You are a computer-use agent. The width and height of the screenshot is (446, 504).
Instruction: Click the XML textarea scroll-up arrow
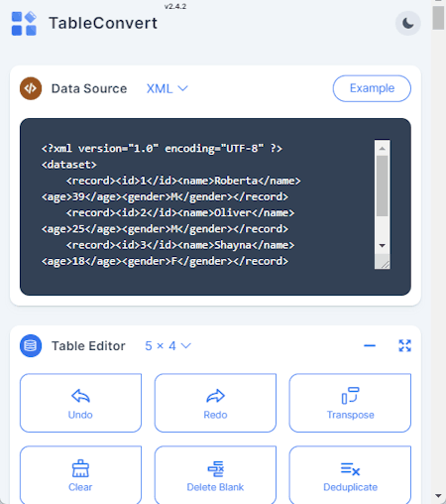click(383, 148)
